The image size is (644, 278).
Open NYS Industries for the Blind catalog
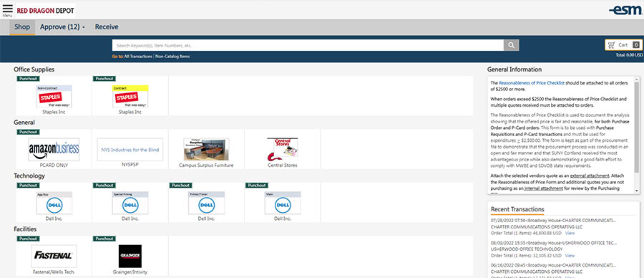pos(130,149)
